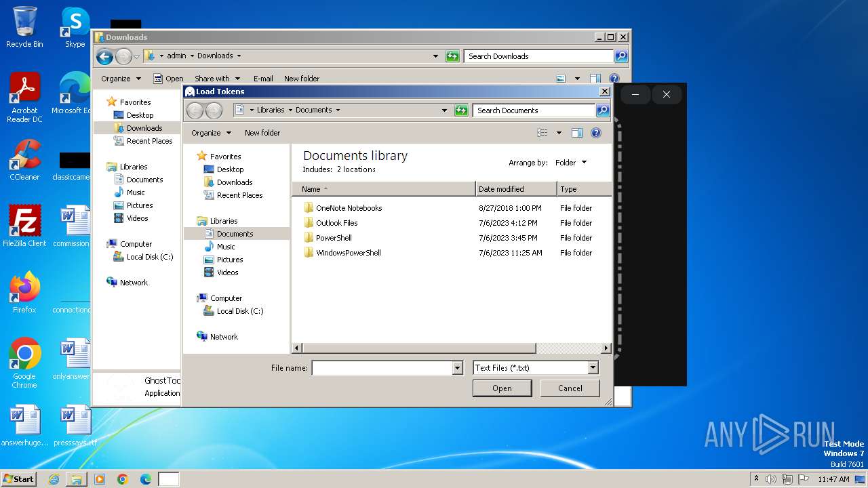
Task: Open Skype desktop shortcut
Action: point(75,27)
